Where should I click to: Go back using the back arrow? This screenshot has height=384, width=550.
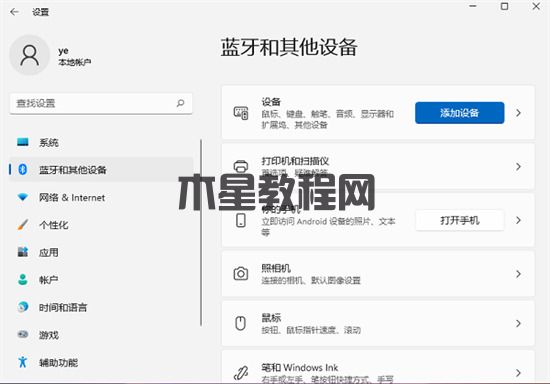click(14, 12)
